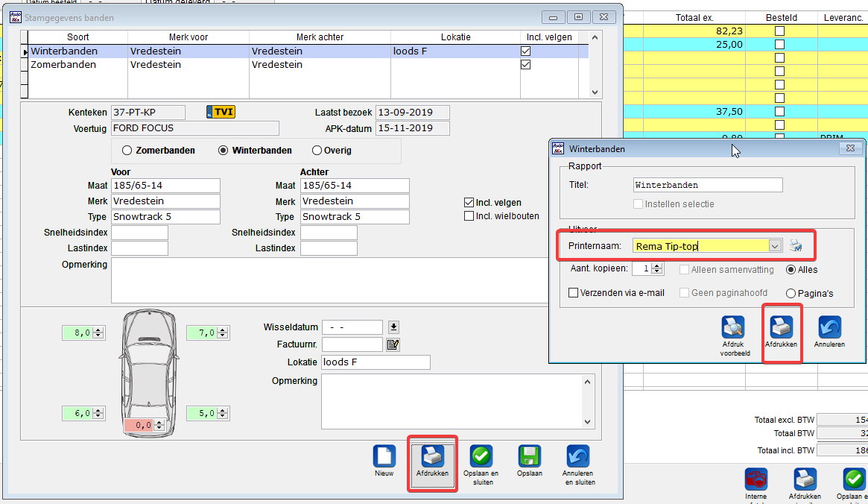Image resolution: width=868 pixels, height=504 pixels.
Task: Click the Besteld column header
Action: (781, 18)
